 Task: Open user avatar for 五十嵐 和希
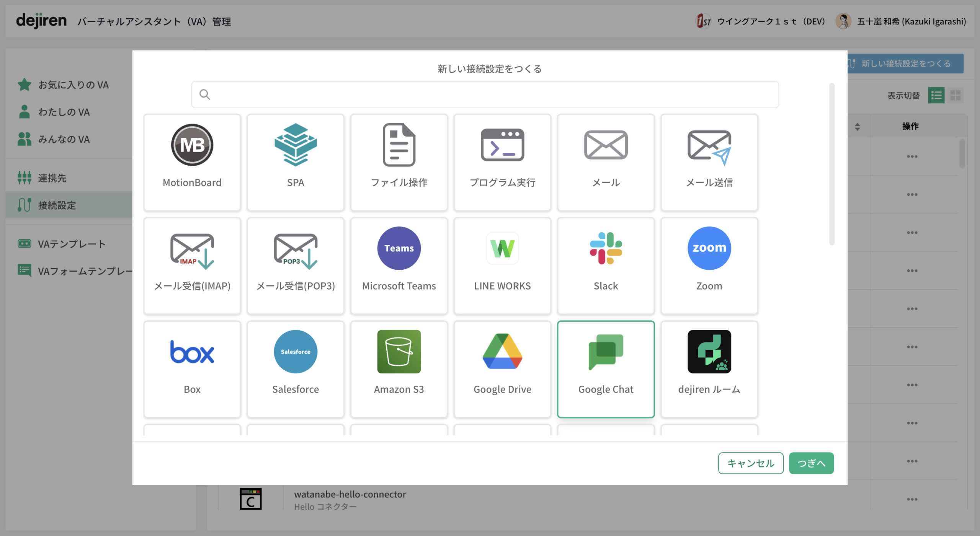tap(843, 21)
